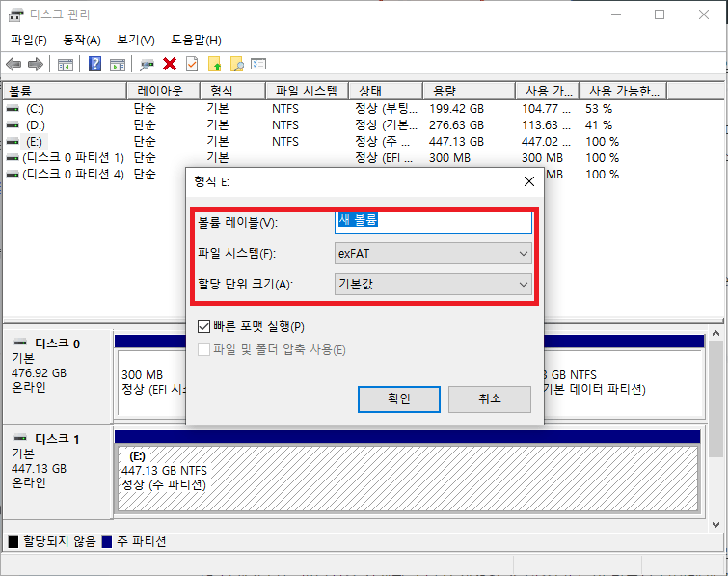Open the 동작(A) menu
The height and width of the screenshot is (576, 728).
(x=82, y=40)
